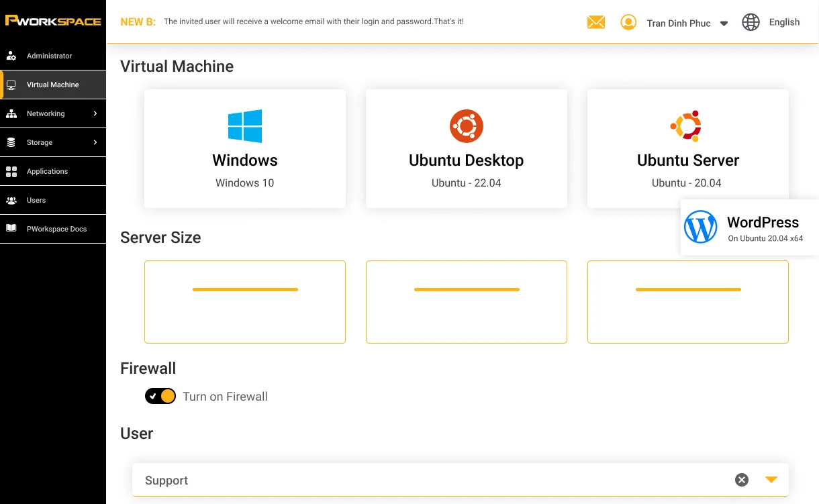Open the Tran Dinh Phuc account dropdown
Viewport: 819px width, 504px height.
point(724,23)
